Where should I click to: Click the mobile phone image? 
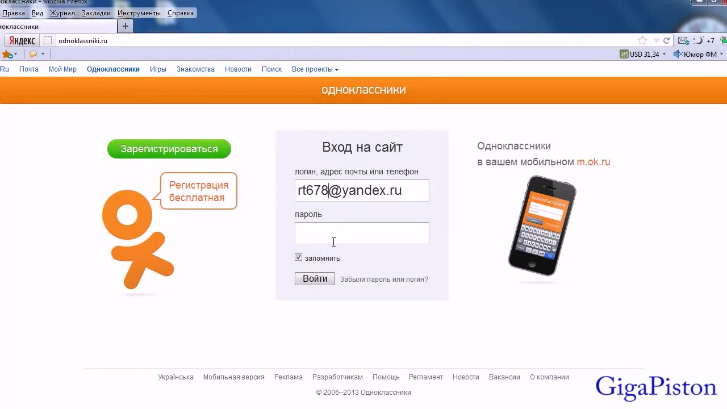[x=542, y=226]
